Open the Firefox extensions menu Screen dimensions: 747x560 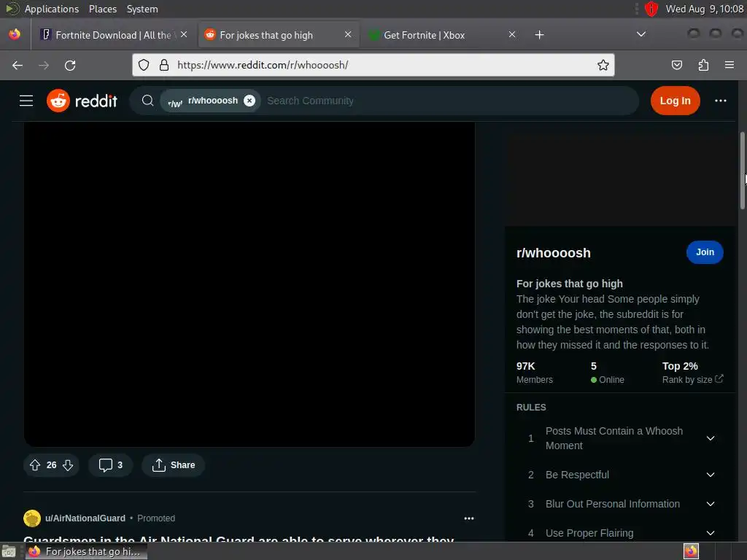pos(703,65)
